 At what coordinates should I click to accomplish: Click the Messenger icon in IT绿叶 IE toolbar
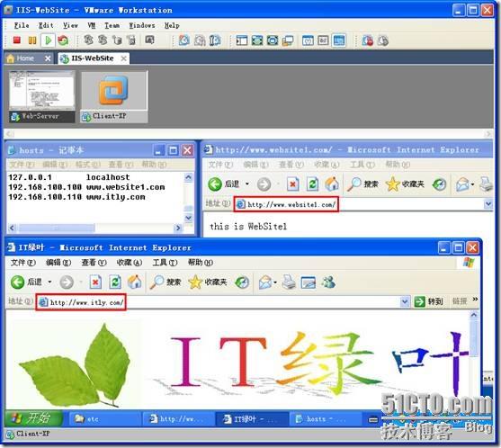pos(328,282)
